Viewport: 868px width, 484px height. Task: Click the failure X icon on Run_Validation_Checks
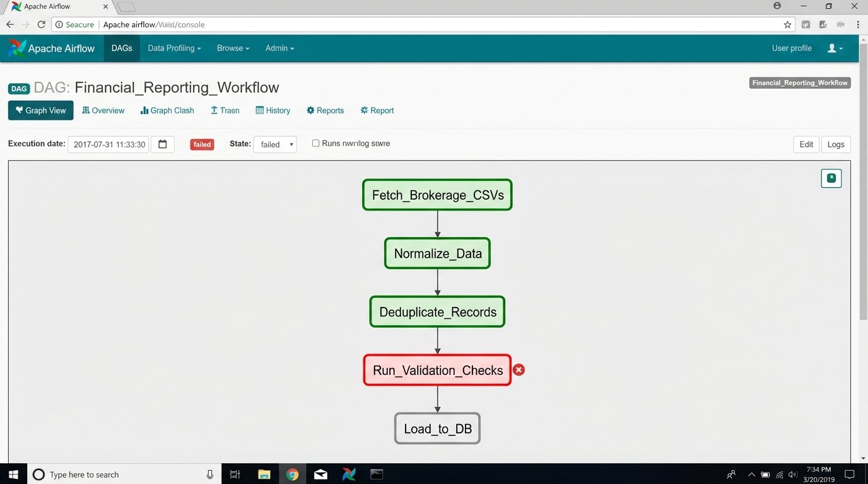[519, 369]
